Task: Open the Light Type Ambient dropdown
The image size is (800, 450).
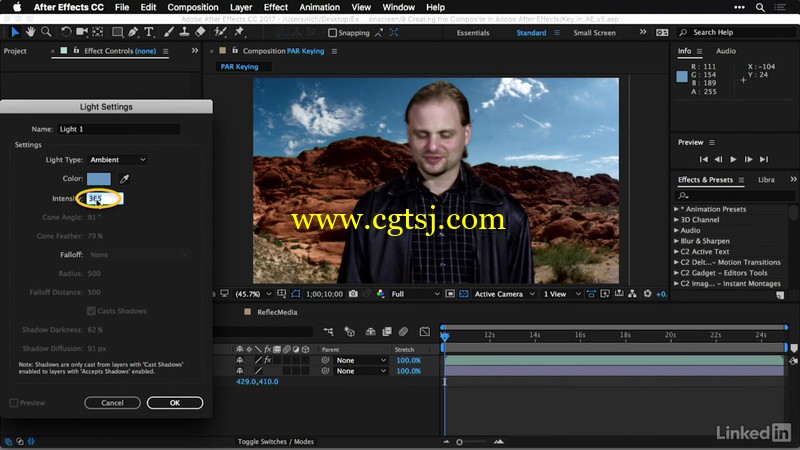Action: click(117, 160)
